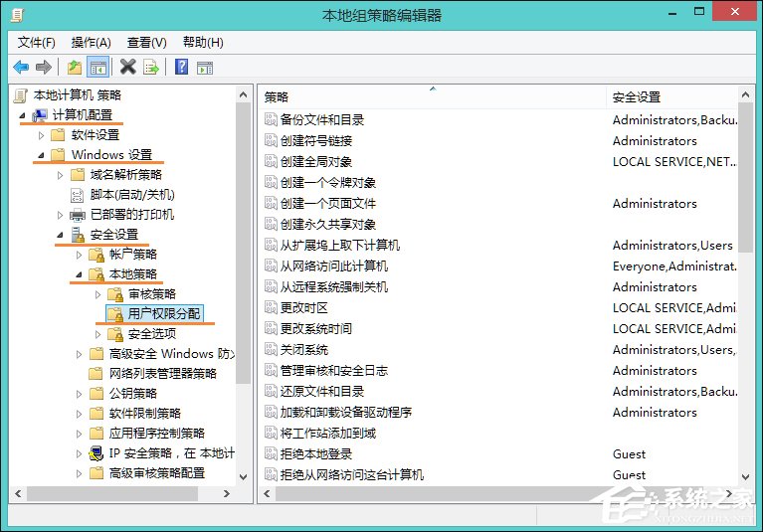Collapse the 计算机配置 node
Screen dimensions: 763x532
tap(23, 115)
